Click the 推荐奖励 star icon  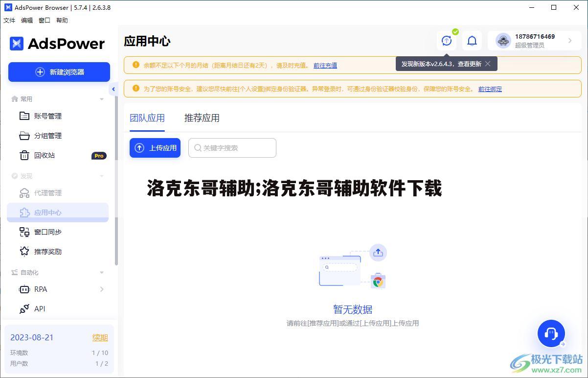24,251
